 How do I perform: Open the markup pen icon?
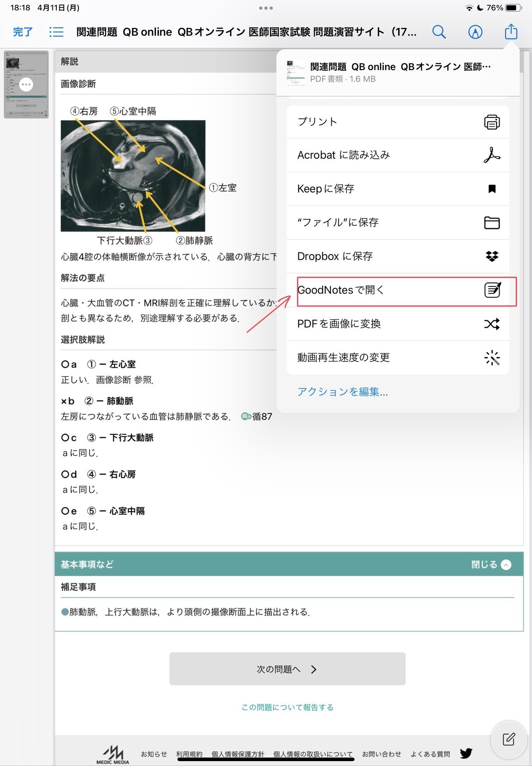475,32
